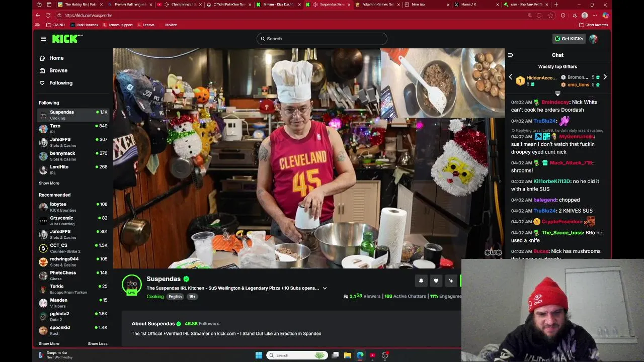Switch to Stream - Kick Dashboard tab

coord(278,5)
